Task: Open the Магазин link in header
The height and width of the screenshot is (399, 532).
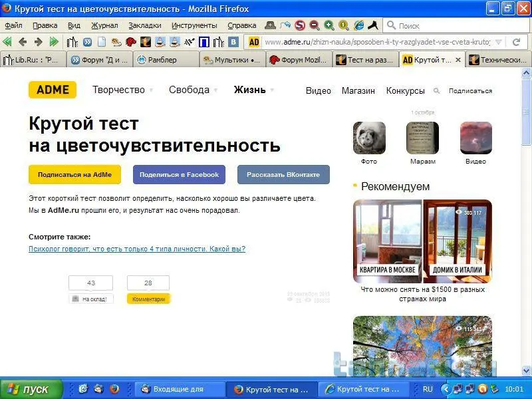Action: coord(358,91)
